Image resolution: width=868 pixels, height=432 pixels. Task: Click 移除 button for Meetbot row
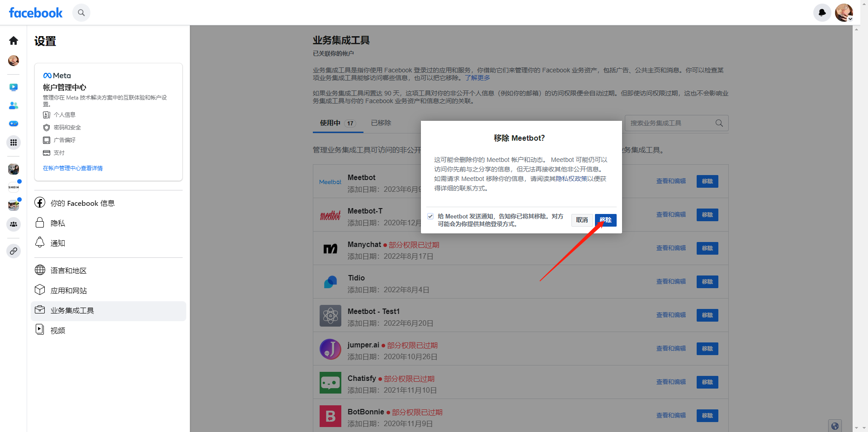pyautogui.click(x=708, y=181)
